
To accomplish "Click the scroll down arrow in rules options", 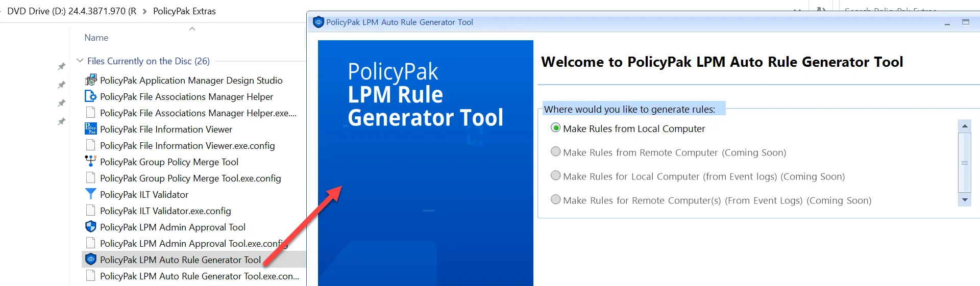I will [964, 200].
